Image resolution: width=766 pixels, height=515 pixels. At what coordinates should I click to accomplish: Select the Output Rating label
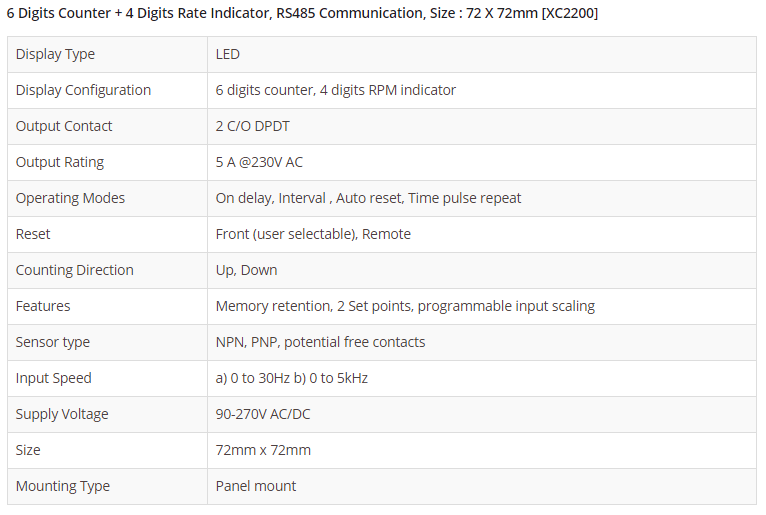[x=60, y=162]
